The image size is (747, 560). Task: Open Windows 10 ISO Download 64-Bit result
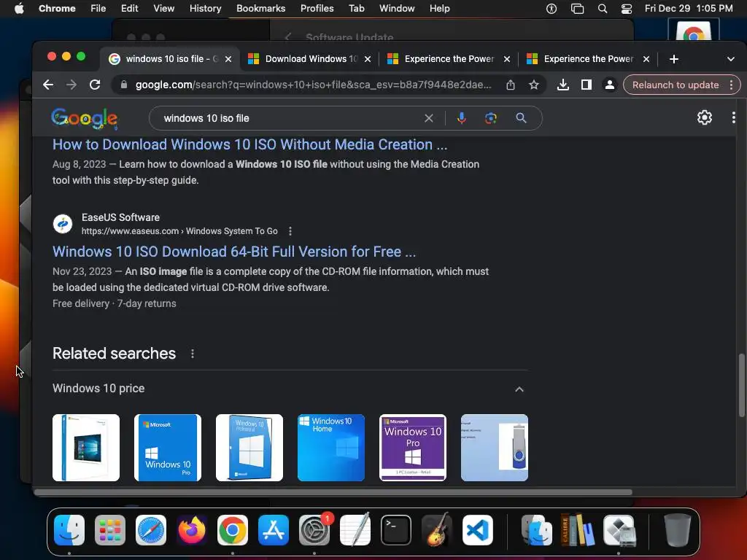tap(234, 252)
